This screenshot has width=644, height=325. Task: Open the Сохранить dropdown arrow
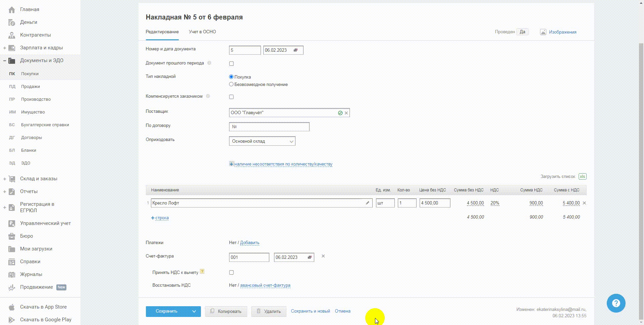[194, 311]
